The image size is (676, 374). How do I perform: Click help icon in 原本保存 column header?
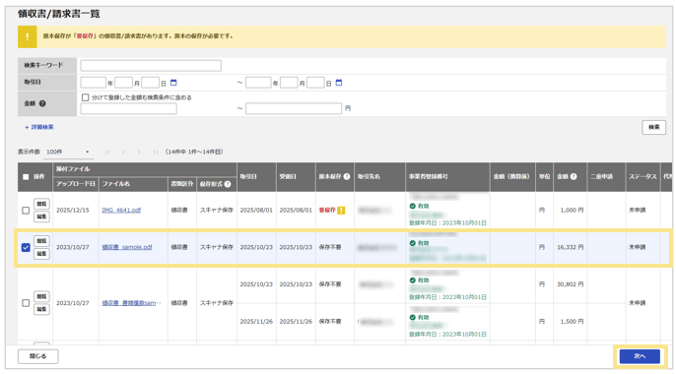[x=347, y=176]
